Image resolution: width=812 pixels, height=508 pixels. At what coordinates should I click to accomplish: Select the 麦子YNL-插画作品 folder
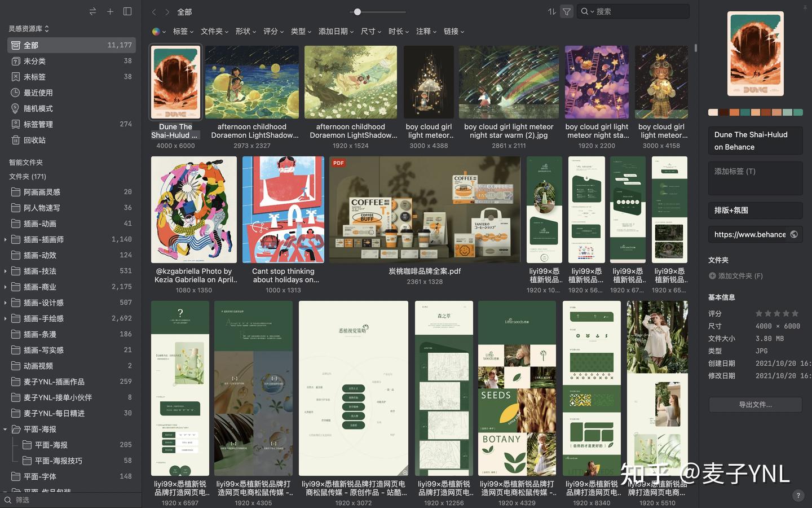[72, 382]
